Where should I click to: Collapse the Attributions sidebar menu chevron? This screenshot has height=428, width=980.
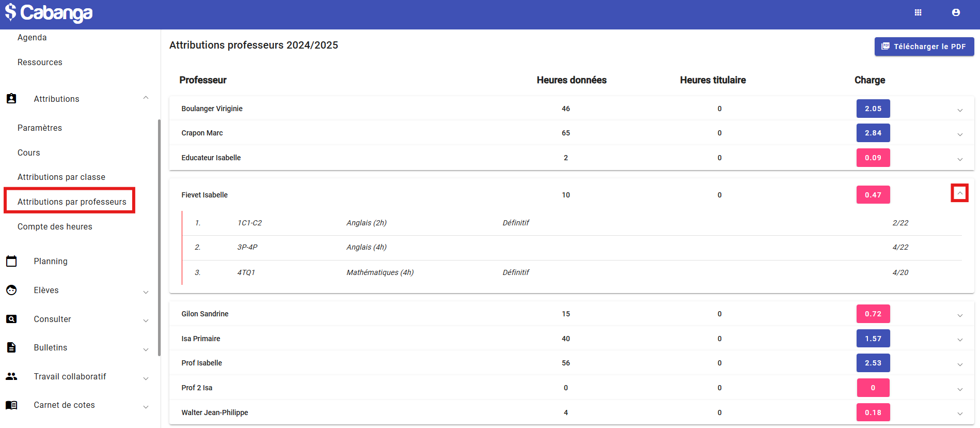point(146,98)
